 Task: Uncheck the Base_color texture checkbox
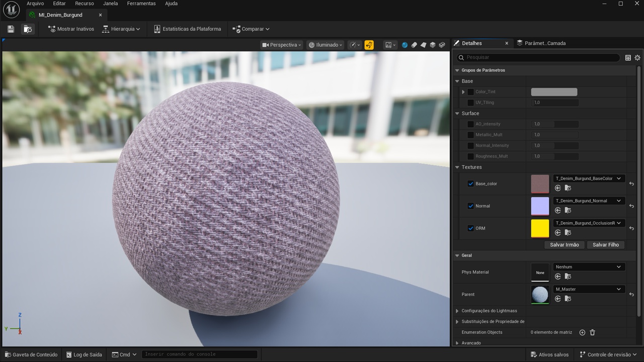tap(470, 184)
